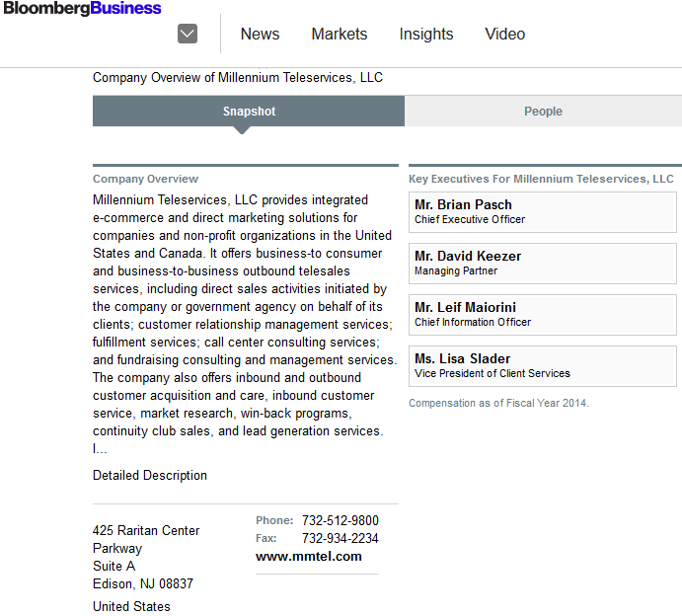Open Ms. Lisa Slader executive card
Viewport: 682px width, 616px height.
coord(543,366)
